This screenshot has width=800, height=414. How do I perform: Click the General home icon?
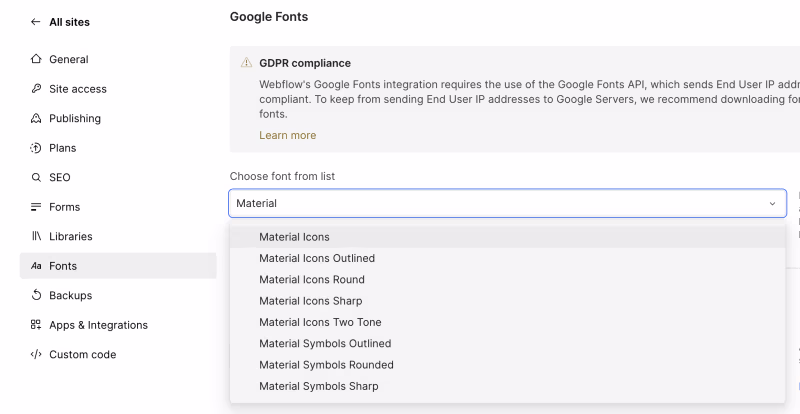(x=36, y=59)
